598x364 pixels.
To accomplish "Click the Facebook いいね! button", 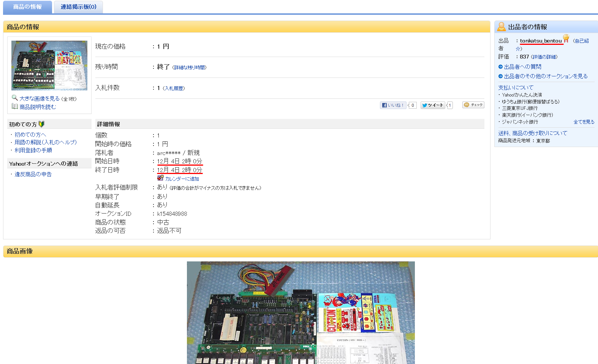I will 393,105.
